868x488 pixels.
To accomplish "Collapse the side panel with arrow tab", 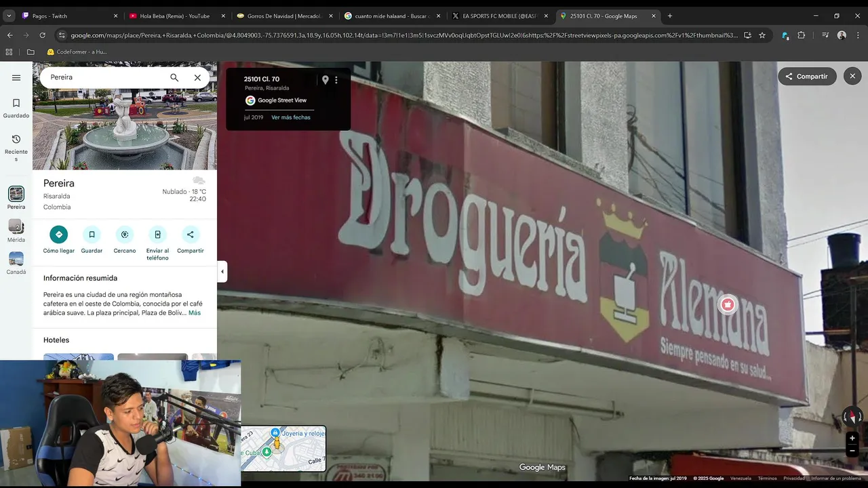I will point(222,272).
